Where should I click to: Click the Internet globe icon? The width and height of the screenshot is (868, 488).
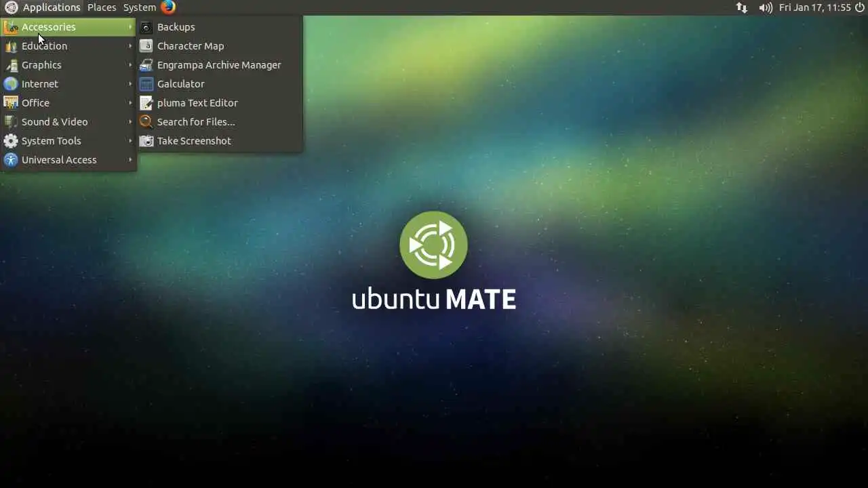(x=11, y=84)
